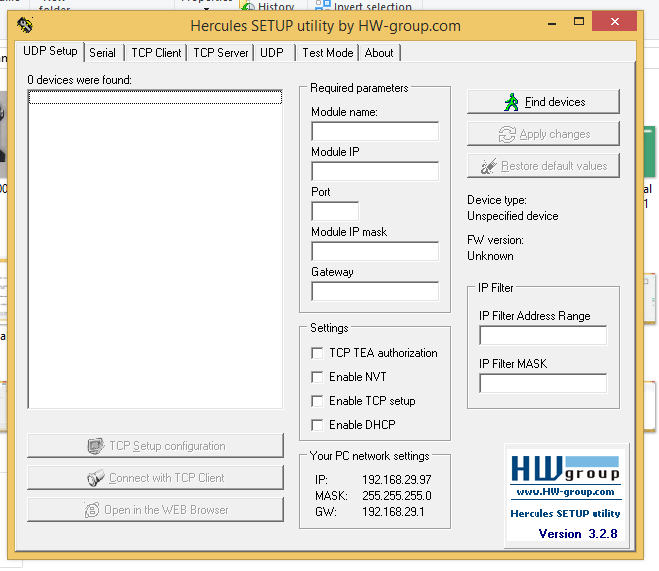
Task: Click Connect with TCP Client button
Action: pos(156,478)
